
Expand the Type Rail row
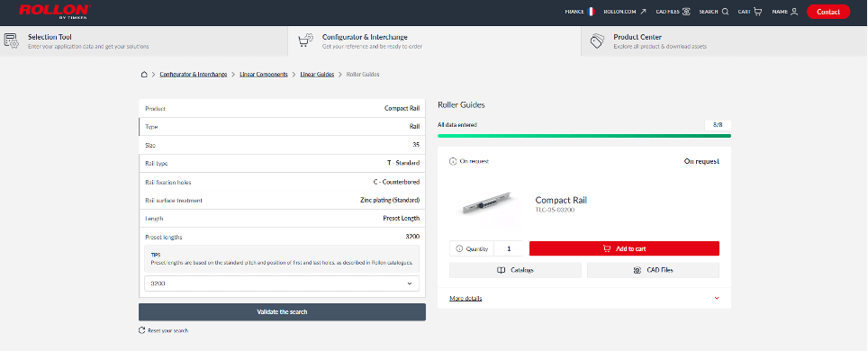[282, 127]
